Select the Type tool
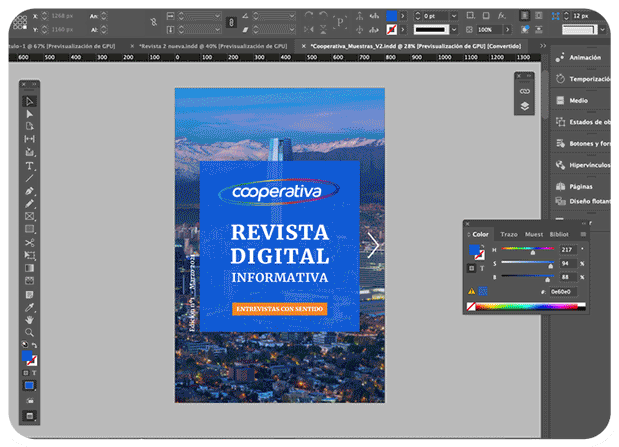The height and width of the screenshot is (447, 619). 29,166
